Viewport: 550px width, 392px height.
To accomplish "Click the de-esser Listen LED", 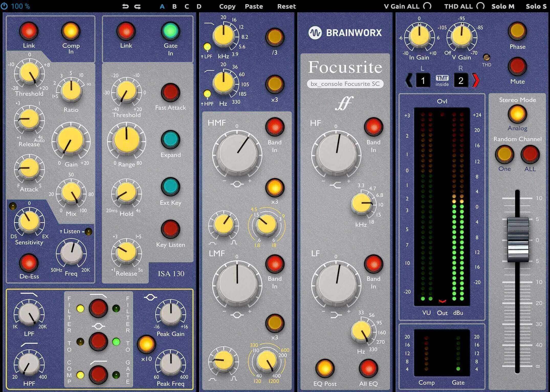I will (89, 232).
